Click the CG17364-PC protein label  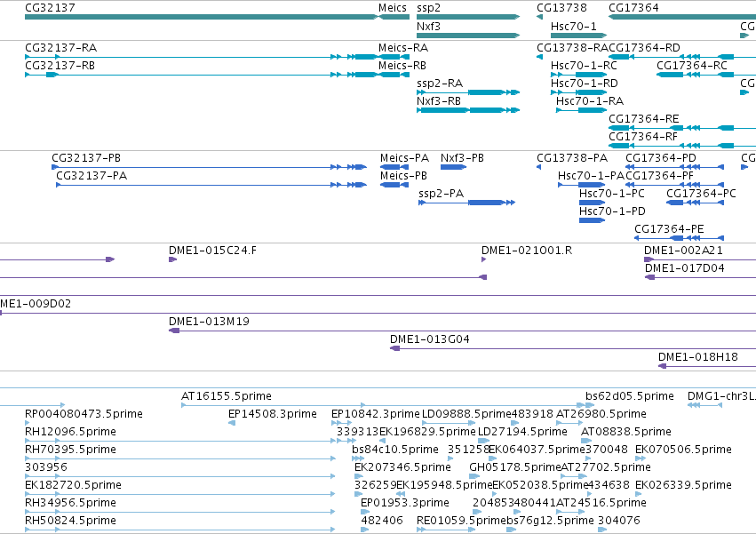[702, 194]
